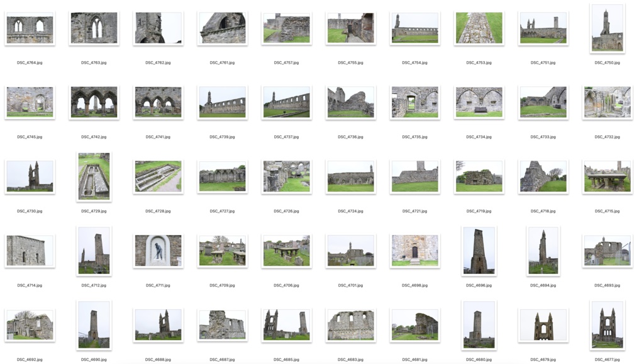Click the file name DSC_4733.jpg
This screenshot has width=644, height=364.
click(x=543, y=137)
